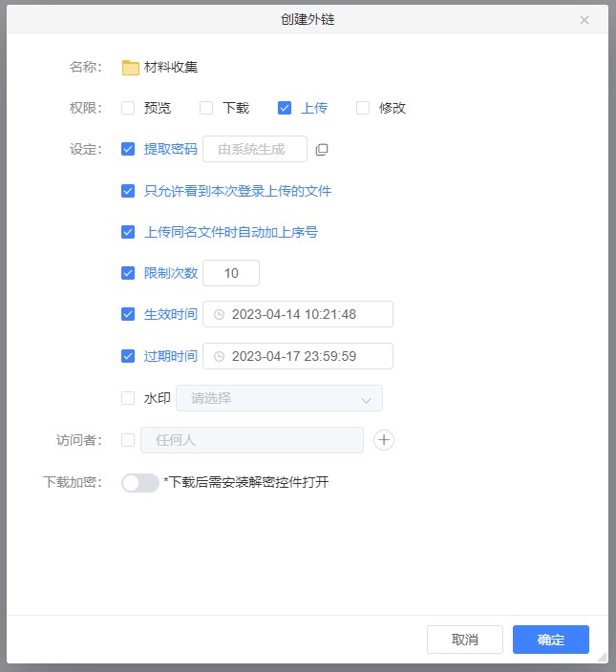The width and height of the screenshot is (616, 672).
Task: Uncheck the 上传 permission checkbox
Action: point(285,108)
